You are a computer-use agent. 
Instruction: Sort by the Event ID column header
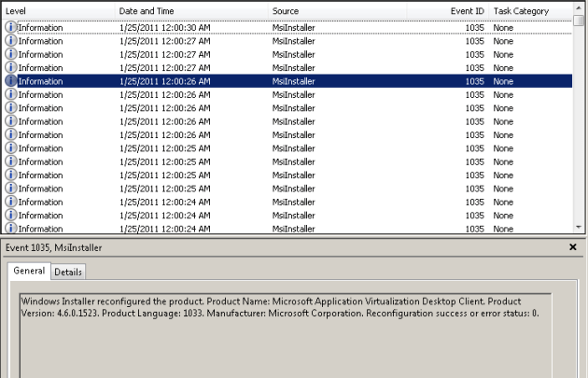pyautogui.click(x=448, y=11)
